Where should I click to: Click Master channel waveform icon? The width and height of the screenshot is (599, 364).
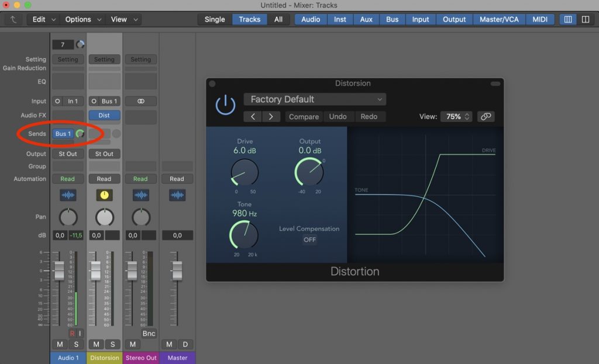click(x=177, y=195)
